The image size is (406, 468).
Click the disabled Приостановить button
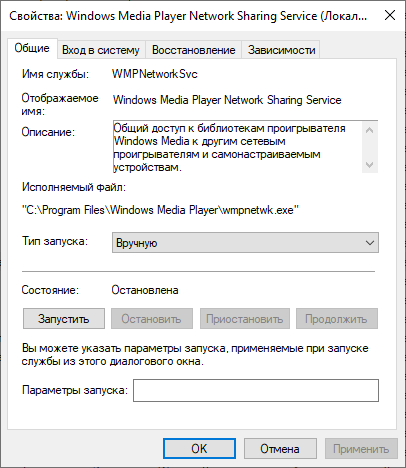point(245,319)
